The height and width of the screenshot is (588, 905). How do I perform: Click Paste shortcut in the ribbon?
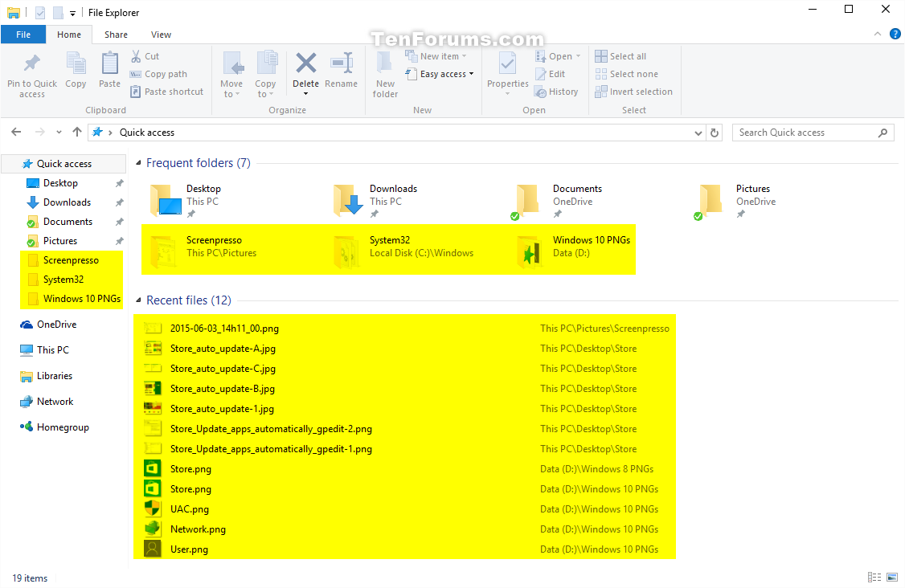(x=167, y=92)
